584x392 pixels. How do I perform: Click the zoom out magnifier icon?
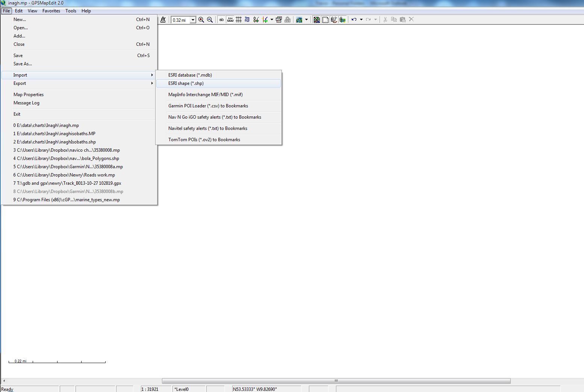click(x=210, y=20)
